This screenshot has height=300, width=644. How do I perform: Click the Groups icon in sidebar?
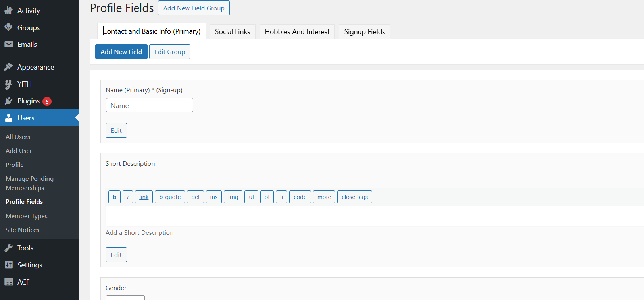[8, 27]
